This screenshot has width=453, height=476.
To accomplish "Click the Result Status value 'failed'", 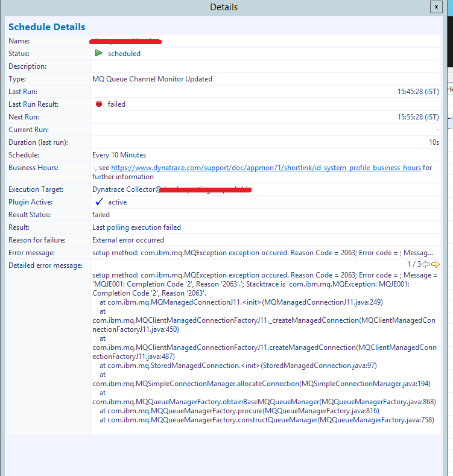I will pos(101,215).
